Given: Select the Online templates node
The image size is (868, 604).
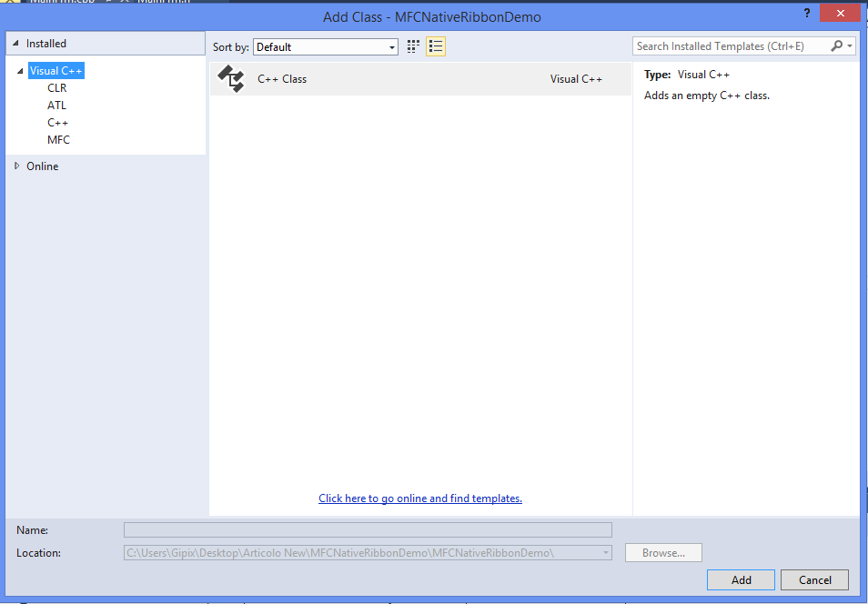Looking at the screenshot, I should pos(43,166).
